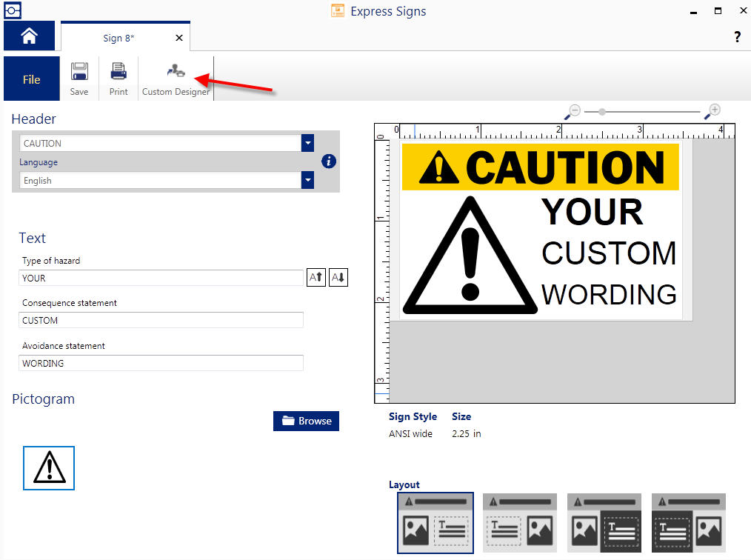Image resolution: width=751 pixels, height=560 pixels.
Task: Select the CUSTOM text on sign preview
Action: click(x=609, y=253)
